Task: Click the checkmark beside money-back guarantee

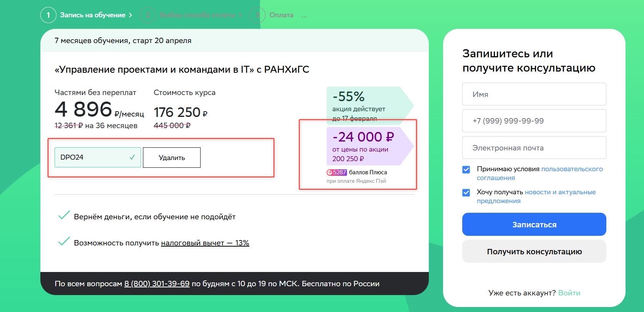Action: point(64,215)
